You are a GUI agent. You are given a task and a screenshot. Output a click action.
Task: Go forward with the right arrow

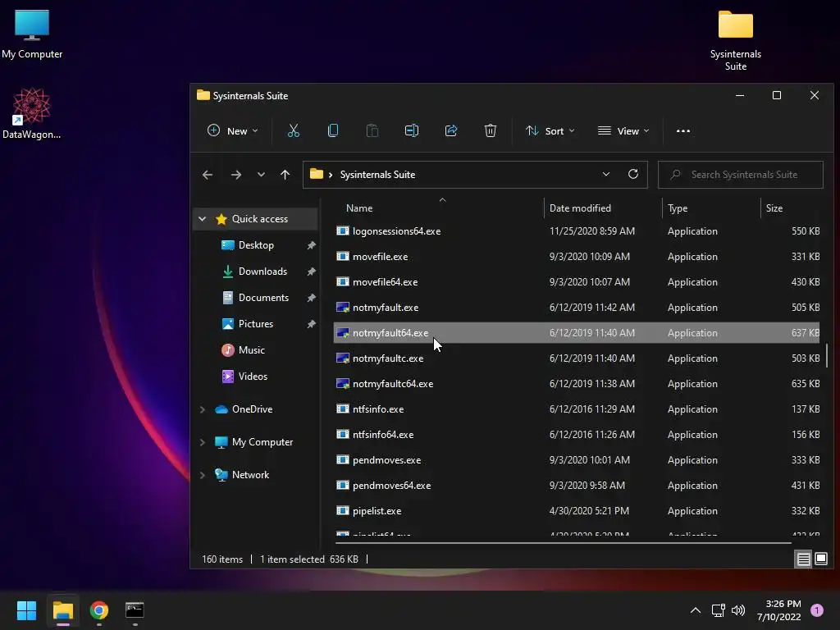[x=235, y=175]
